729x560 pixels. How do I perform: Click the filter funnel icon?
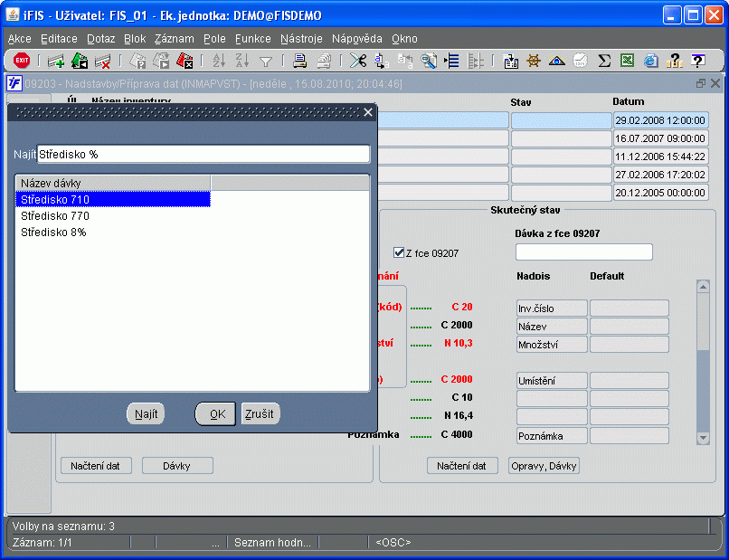pos(266,62)
